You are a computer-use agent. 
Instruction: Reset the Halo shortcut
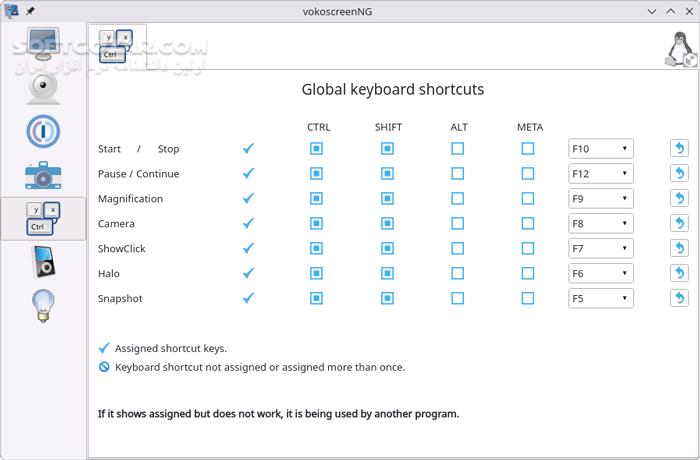(679, 273)
